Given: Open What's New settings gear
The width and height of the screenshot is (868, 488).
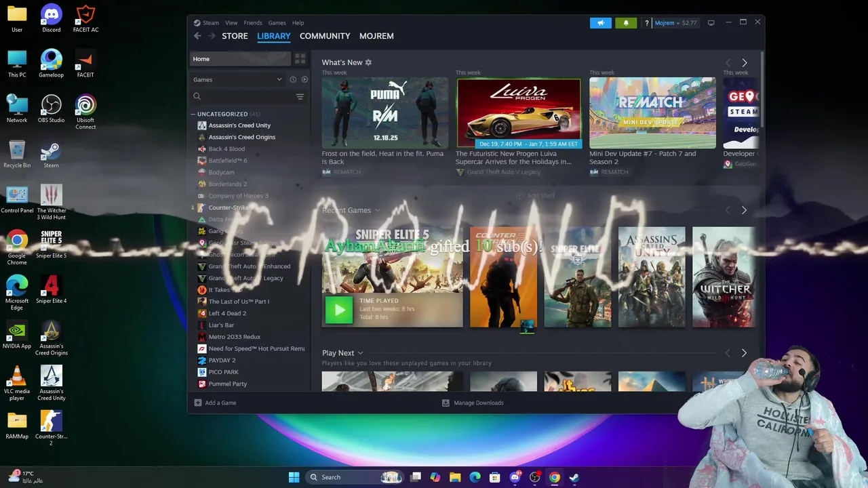Looking at the screenshot, I should click(368, 62).
